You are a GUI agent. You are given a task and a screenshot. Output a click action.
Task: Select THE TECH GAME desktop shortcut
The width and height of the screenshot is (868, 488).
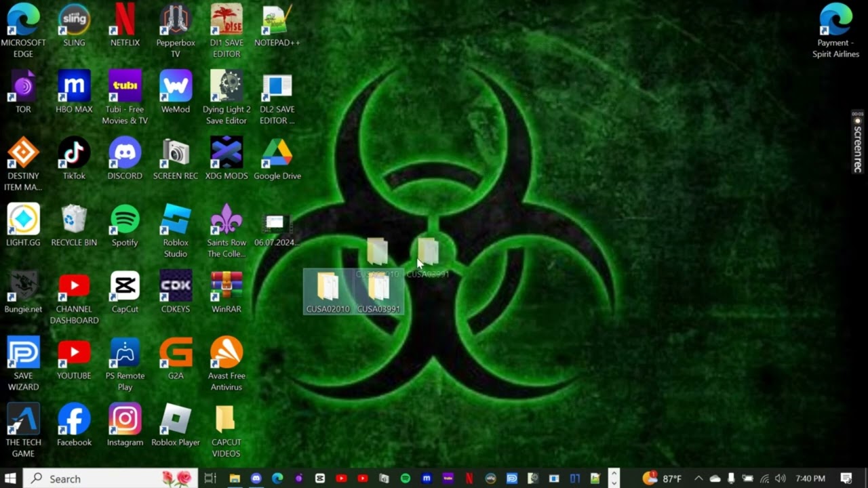[x=23, y=430]
